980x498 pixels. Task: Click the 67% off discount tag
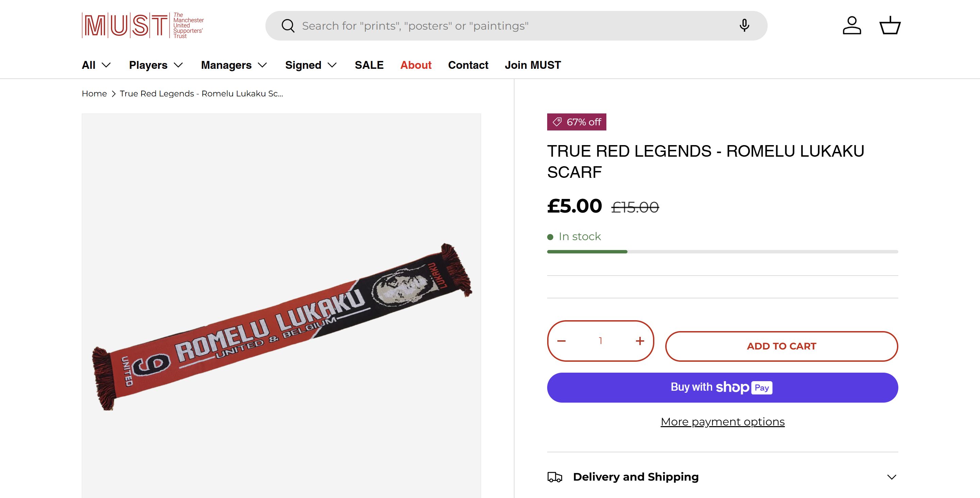click(x=576, y=122)
